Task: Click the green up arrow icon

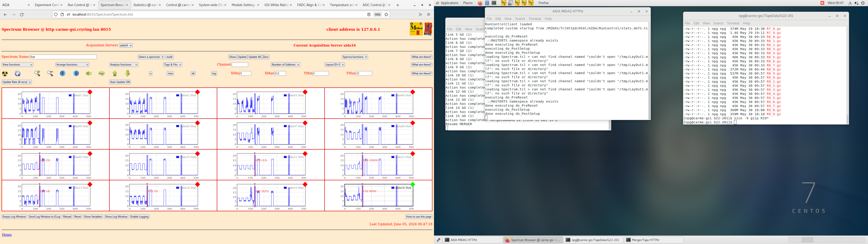Action: point(115,73)
